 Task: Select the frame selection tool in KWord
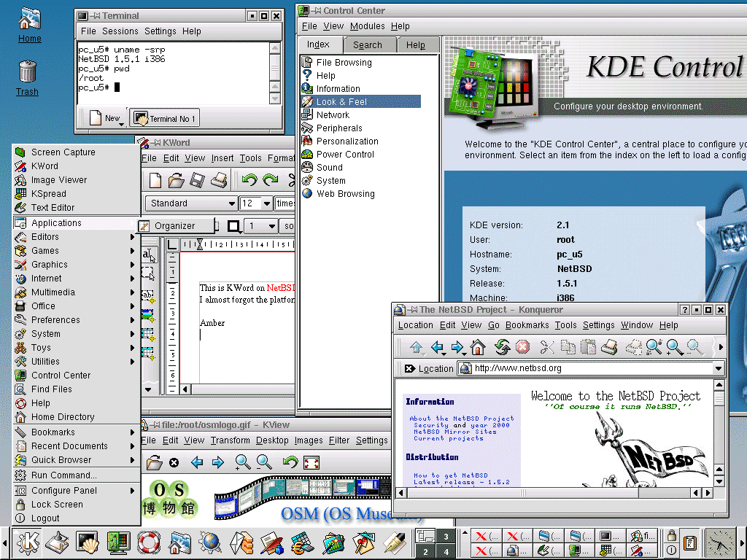point(148,274)
